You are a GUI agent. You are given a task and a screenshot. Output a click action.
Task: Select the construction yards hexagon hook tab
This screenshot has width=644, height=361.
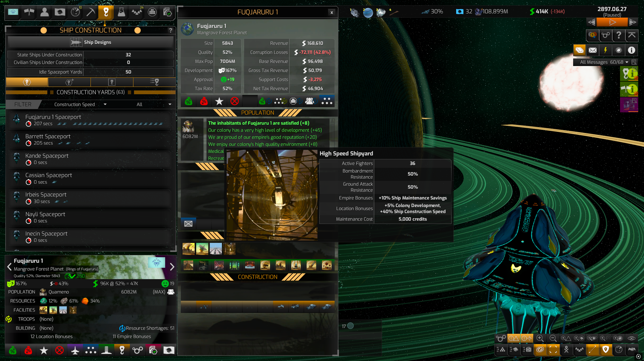[x=27, y=82]
